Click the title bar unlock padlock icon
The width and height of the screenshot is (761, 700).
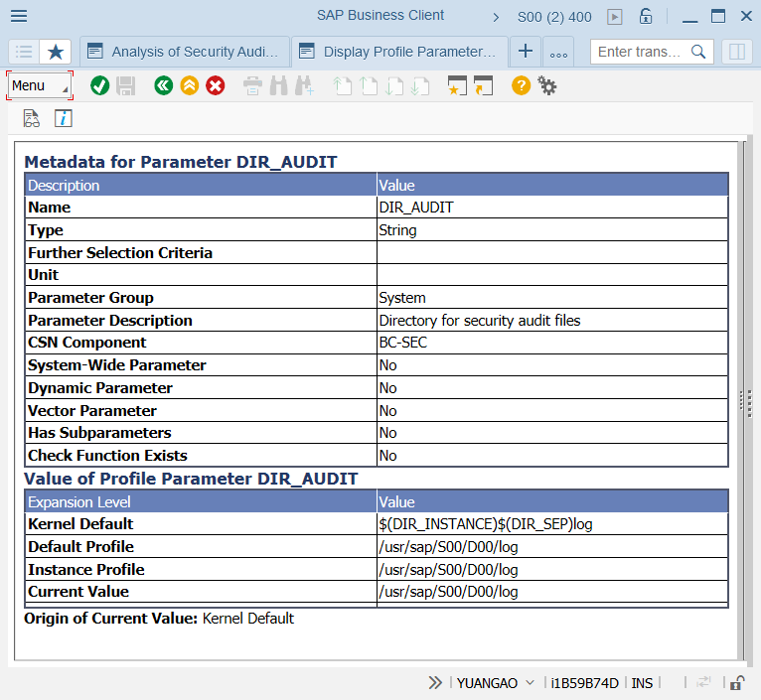click(x=645, y=16)
